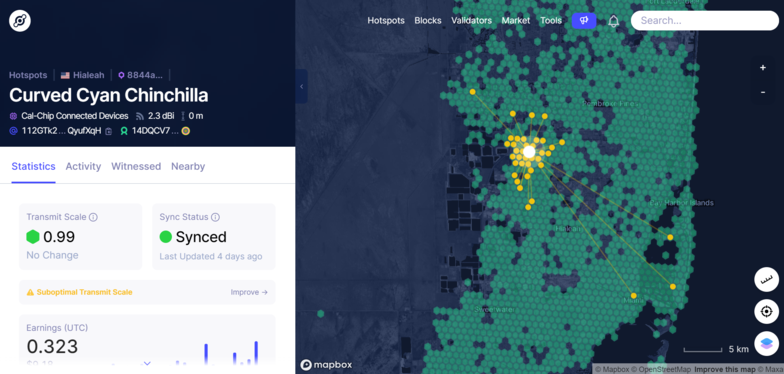The height and width of the screenshot is (374, 784).
Task: Click the white selected hotspot marker
Action: point(529,152)
